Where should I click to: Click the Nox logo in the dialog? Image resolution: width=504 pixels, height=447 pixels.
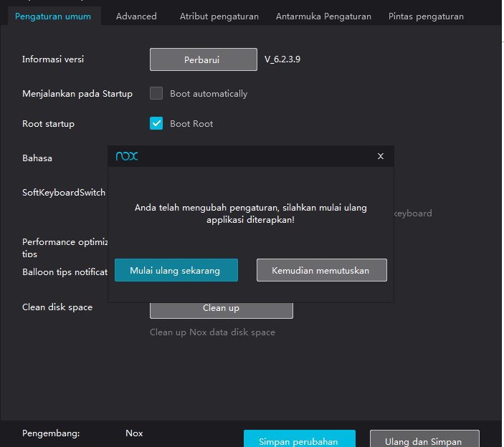pos(127,156)
